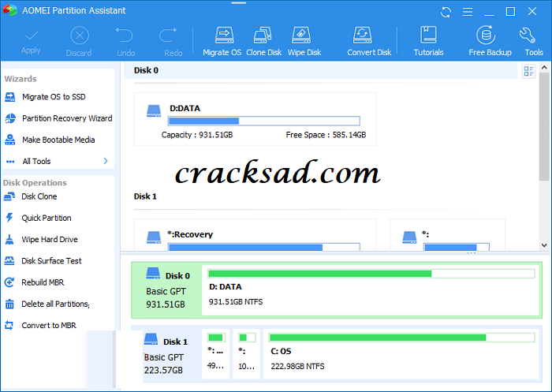This screenshot has width=552, height=392.
Task: Click the Partition Recovery Wizard pie icon
Action: [10, 118]
